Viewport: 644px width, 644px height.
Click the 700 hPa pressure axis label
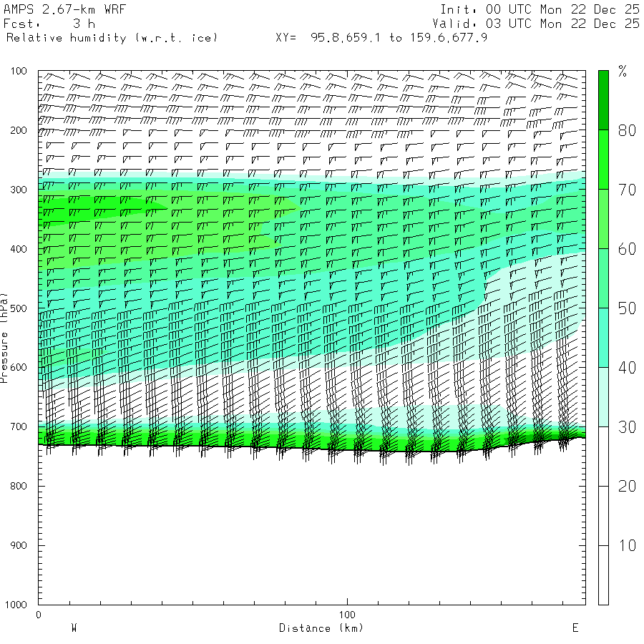pyautogui.click(x=19, y=426)
